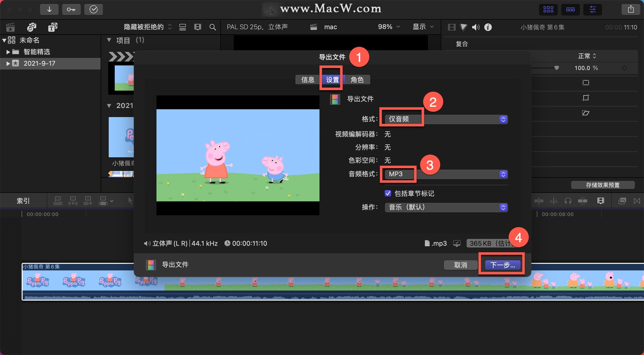Open the video inspector filmstrip icon

point(452,27)
